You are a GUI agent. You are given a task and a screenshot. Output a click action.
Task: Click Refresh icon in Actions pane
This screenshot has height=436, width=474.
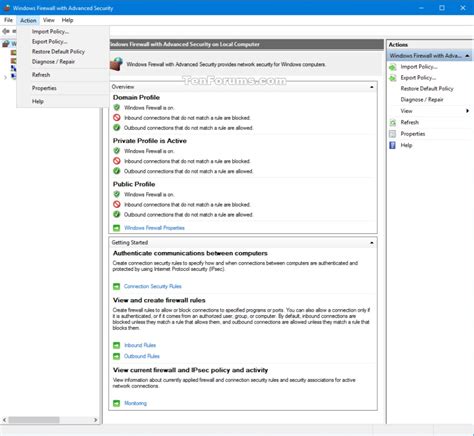pos(393,123)
